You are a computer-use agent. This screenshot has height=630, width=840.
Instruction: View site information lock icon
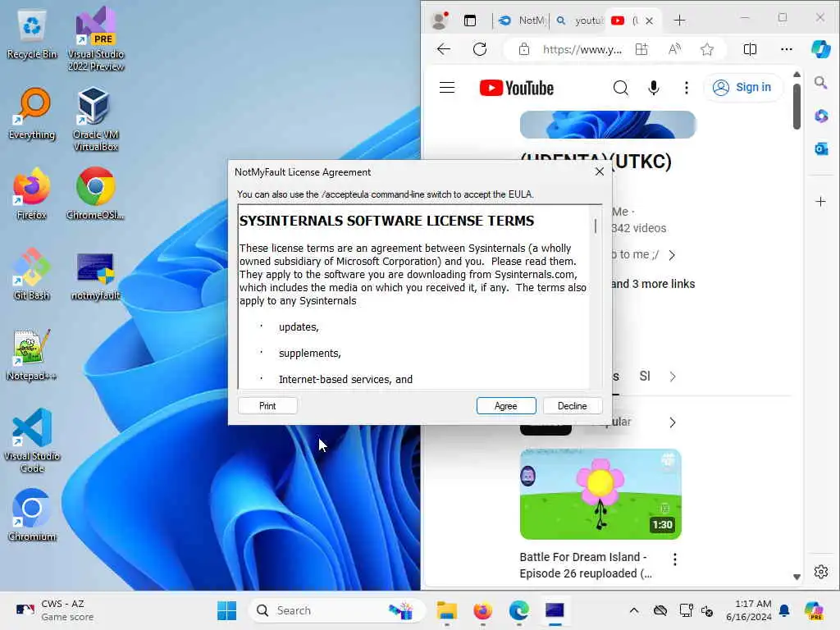pos(524,49)
